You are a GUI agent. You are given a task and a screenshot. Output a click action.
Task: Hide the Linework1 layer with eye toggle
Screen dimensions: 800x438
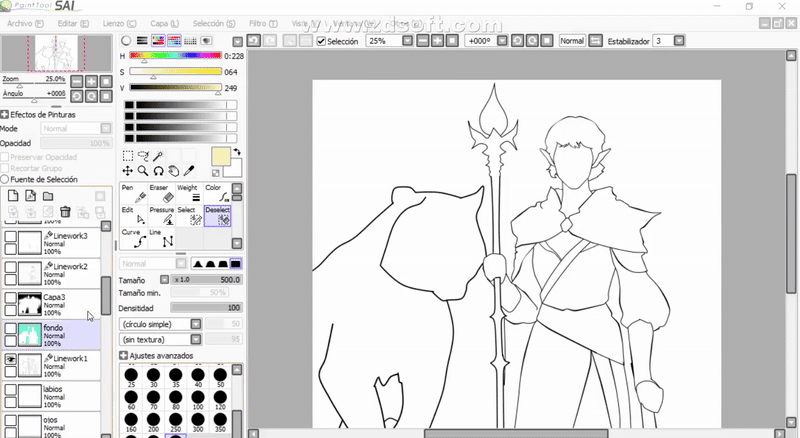pos(11,358)
